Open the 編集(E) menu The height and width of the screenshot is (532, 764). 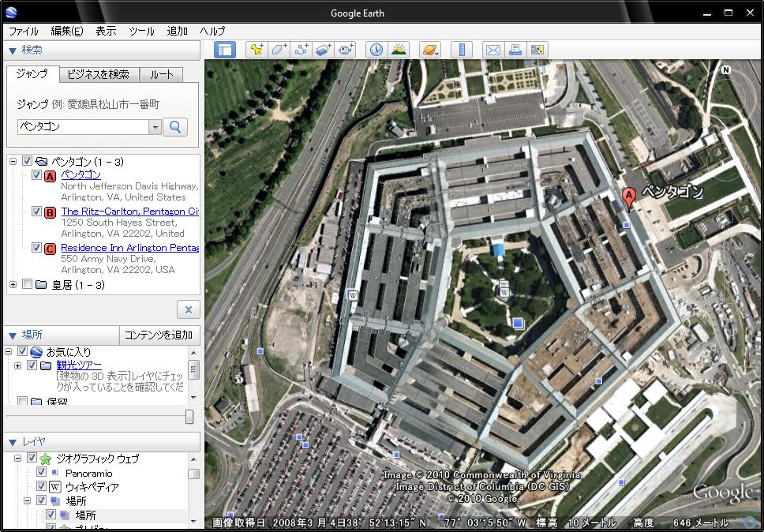point(67,32)
